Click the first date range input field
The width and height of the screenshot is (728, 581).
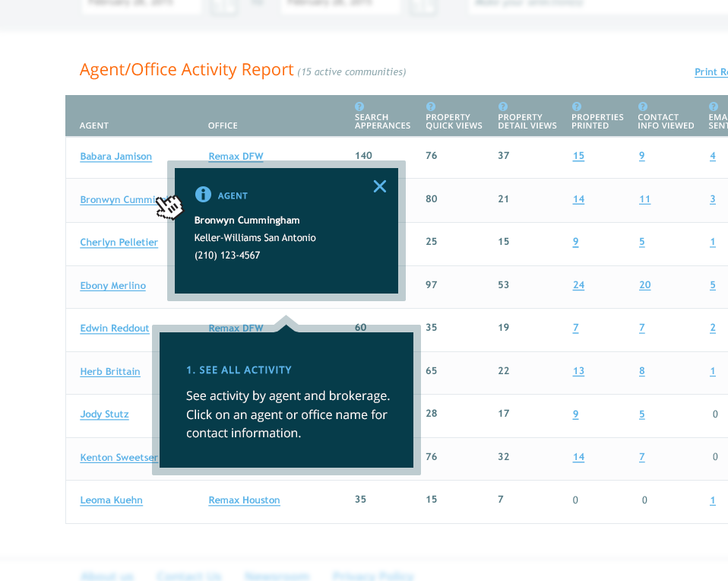(141, 6)
